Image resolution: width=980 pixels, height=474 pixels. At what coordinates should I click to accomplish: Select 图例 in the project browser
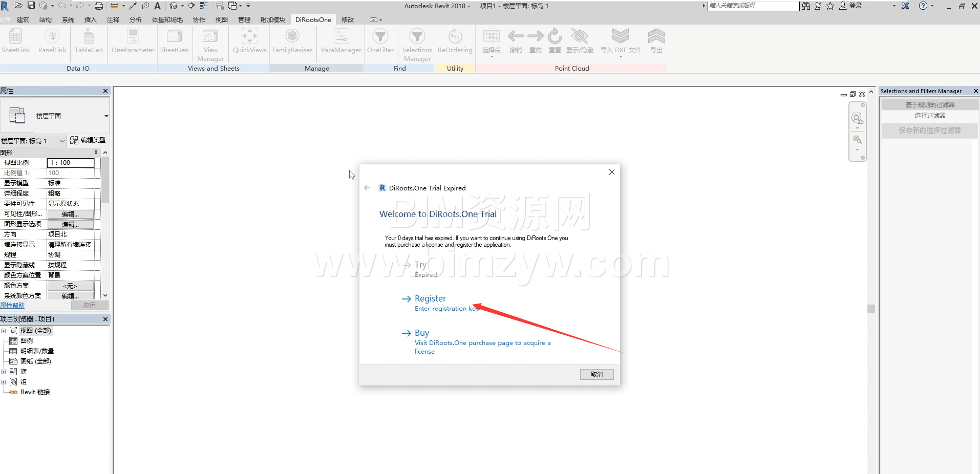(27, 341)
